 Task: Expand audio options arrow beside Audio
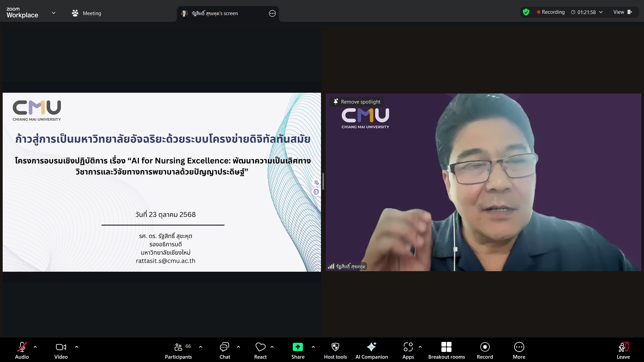(35, 347)
